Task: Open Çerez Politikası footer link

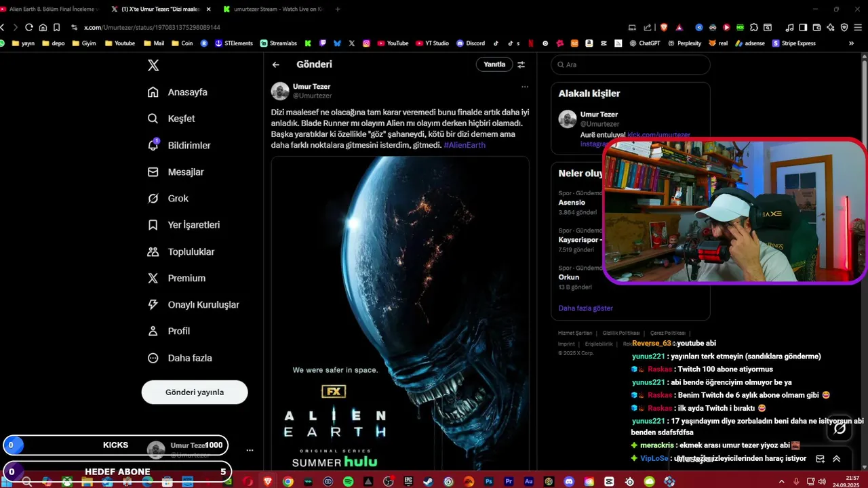Action: point(667,333)
